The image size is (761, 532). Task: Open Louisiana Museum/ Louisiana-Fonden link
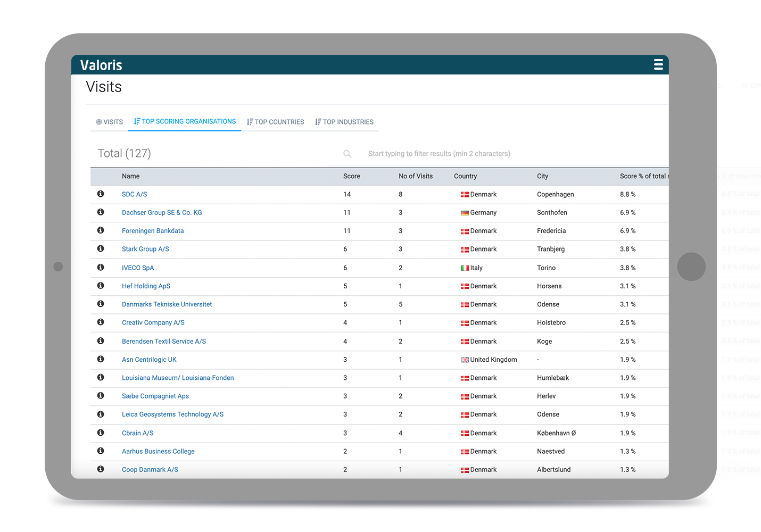click(178, 378)
